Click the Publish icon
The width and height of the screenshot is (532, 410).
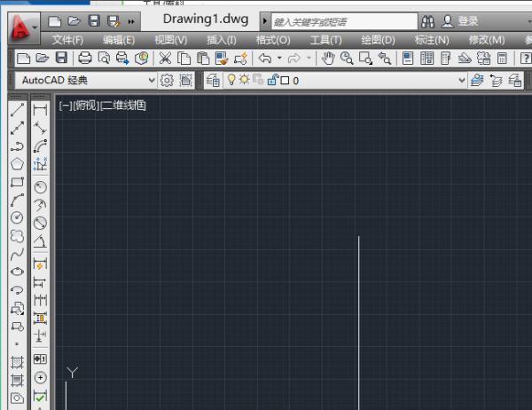pyautogui.click(x=122, y=58)
